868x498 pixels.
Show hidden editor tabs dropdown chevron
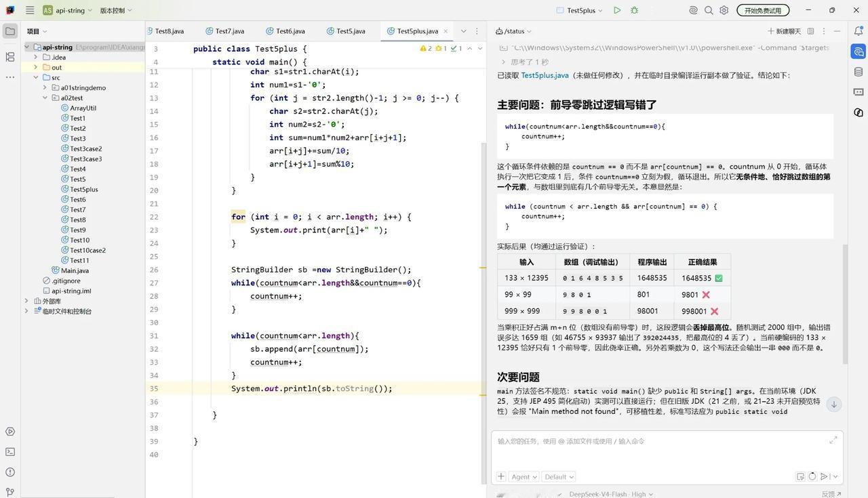click(464, 31)
